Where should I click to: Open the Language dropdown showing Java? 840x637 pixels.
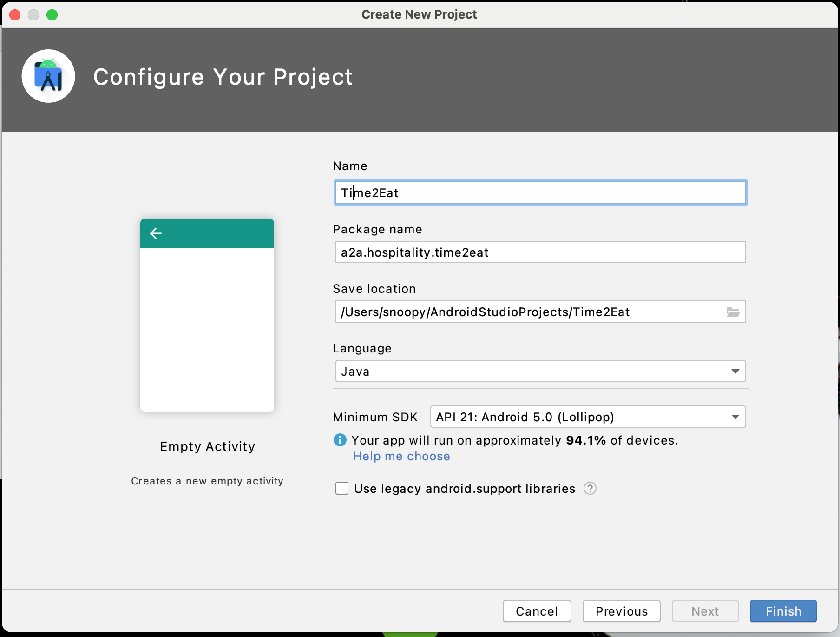(x=540, y=372)
